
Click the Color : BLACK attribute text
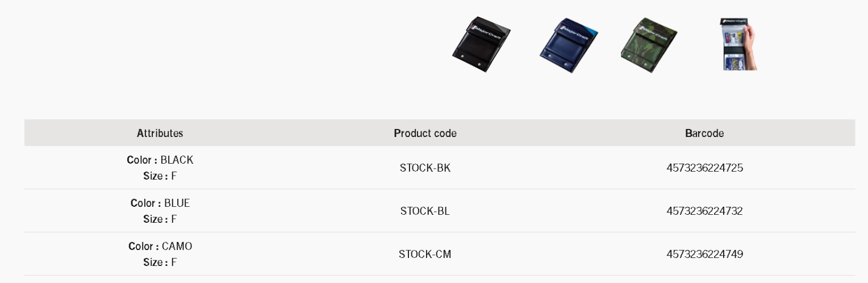pos(160,160)
